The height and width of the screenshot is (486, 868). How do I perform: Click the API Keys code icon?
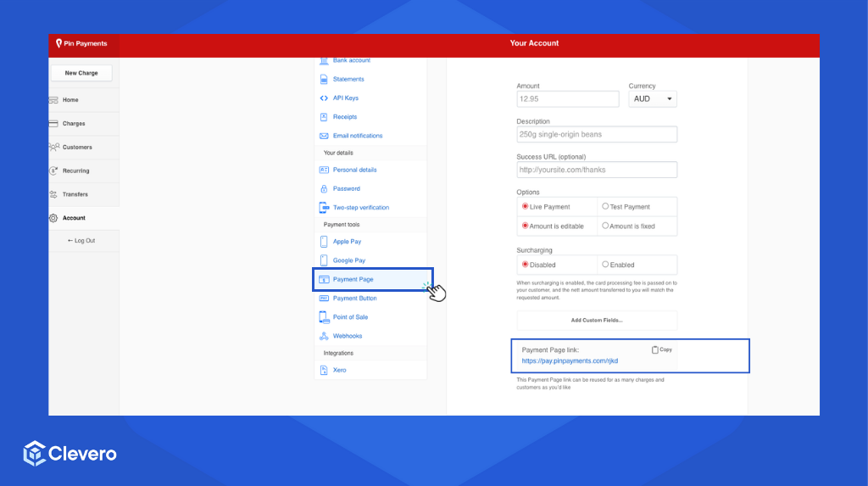point(324,98)
